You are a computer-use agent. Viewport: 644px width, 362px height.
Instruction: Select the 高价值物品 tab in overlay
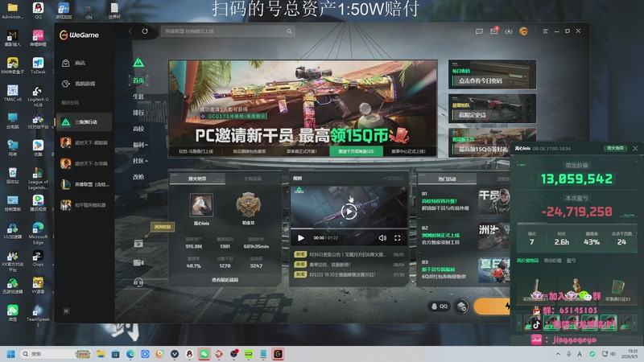pyautogui.click(x=527, y=261)
